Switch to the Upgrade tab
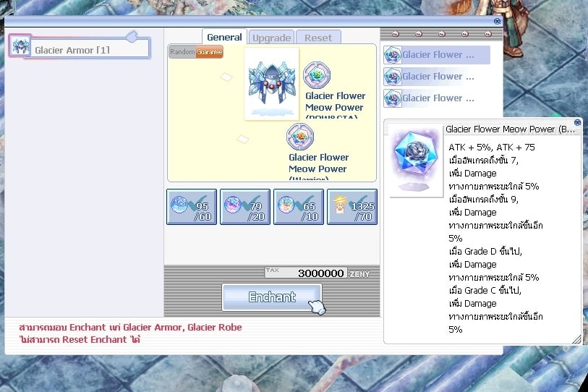This screenshot has height=392, width=588. click(271, 38)
